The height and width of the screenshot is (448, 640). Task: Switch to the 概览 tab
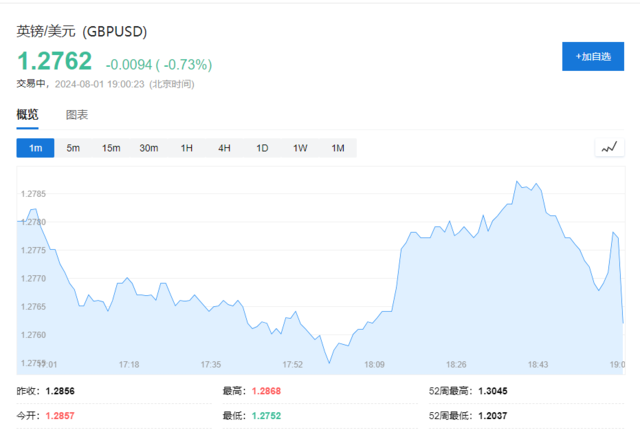pos(28,115)
